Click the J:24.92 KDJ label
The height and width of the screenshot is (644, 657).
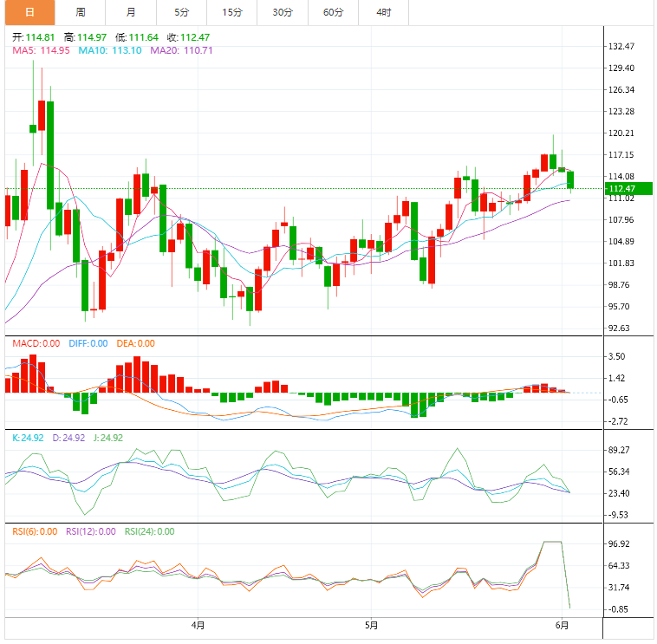pos(108,438)
